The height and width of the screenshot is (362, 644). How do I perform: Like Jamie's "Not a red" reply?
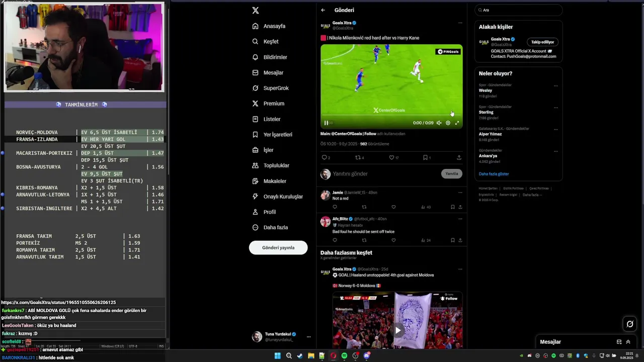[393, 207]
